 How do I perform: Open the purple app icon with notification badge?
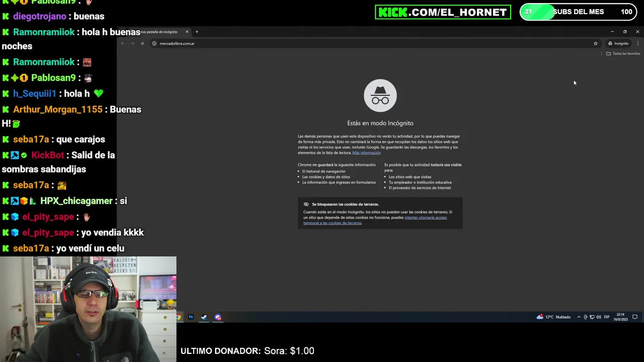pyautogui.click(x=218, y=317)
